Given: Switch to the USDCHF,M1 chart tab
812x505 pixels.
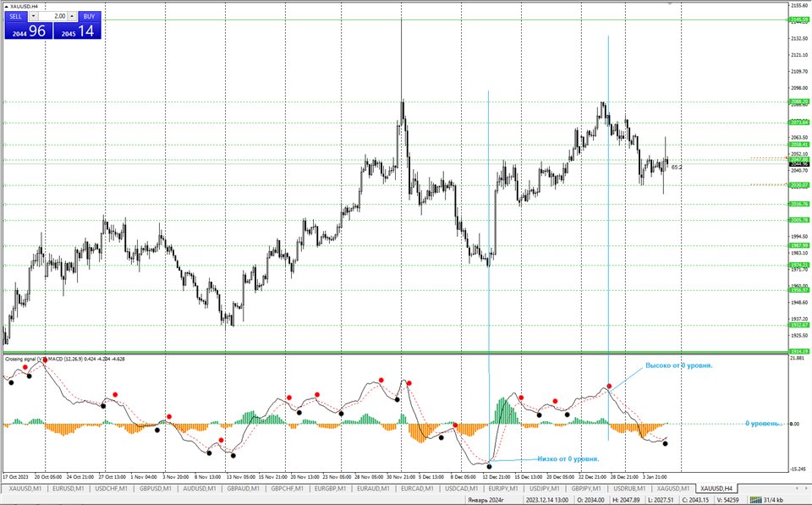Looking at the screenshot, I should pos(112,488).
